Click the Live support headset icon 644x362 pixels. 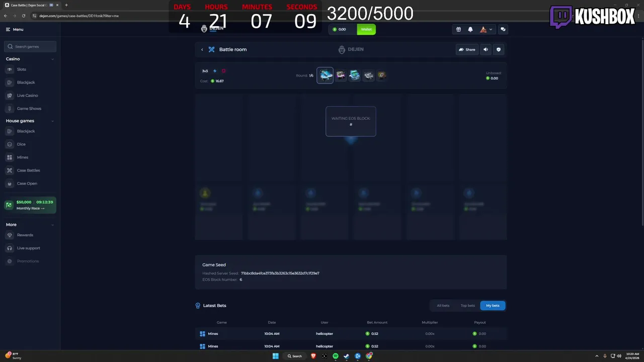(10, 248)
